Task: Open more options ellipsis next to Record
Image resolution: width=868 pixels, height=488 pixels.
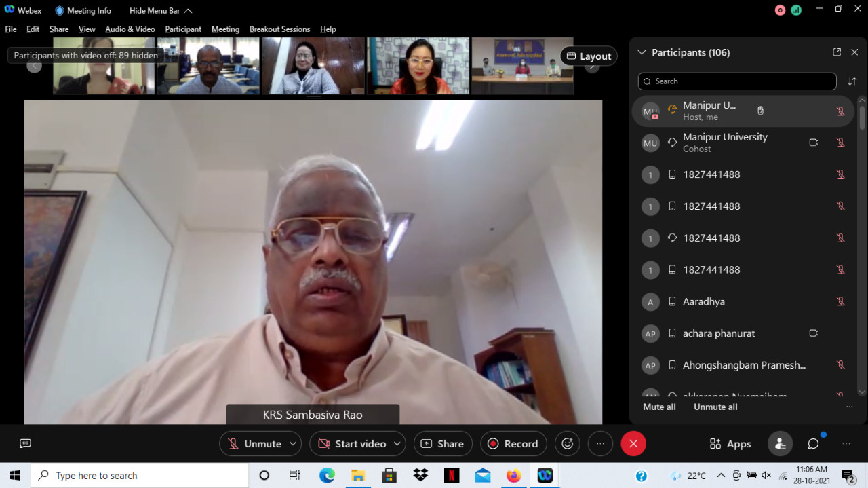Action: (x=600, y=443)
